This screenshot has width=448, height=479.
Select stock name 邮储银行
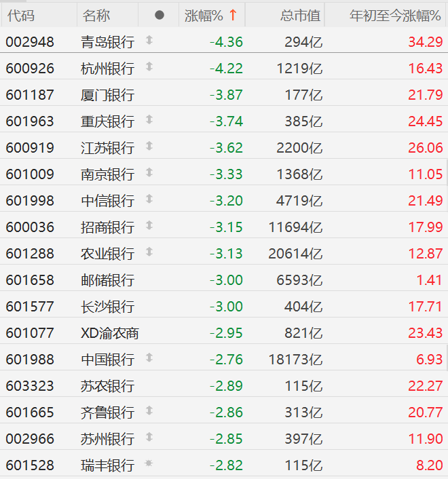click(x=107, y=280)
